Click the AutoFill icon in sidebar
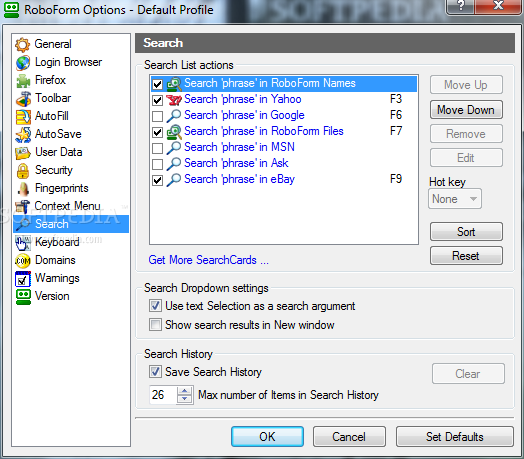The height and width of the screenshot is (459, 524). coord(23,117)
